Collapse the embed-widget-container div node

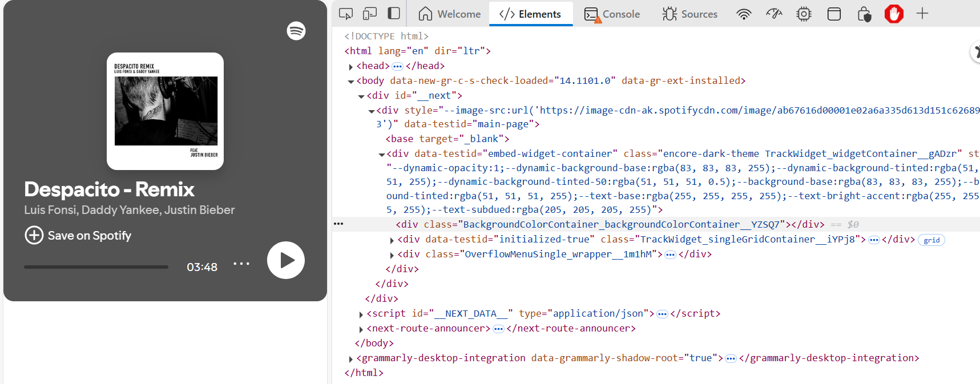point(382,155)
